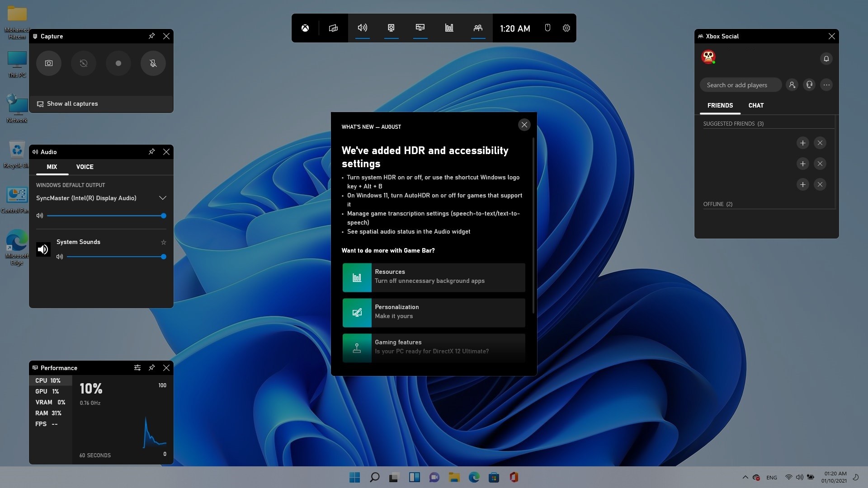Take a screenshot with the camera button
868x488 pixels.
tap(49, 63)
